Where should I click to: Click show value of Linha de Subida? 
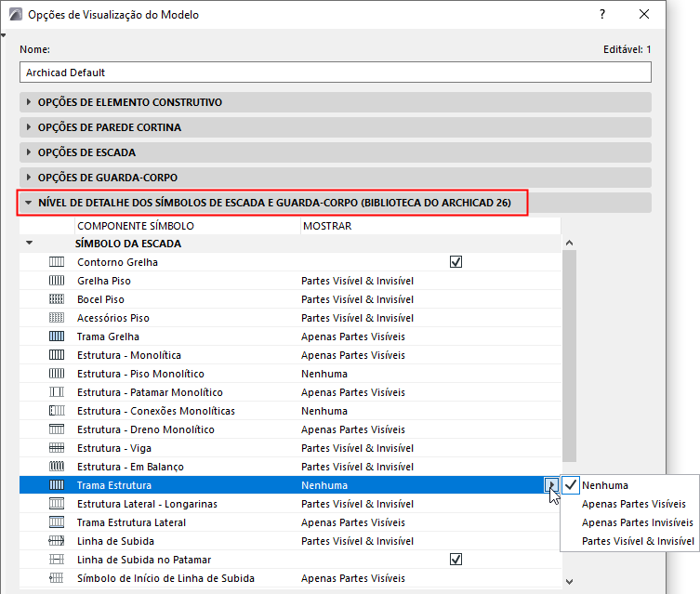click(357, 541)
